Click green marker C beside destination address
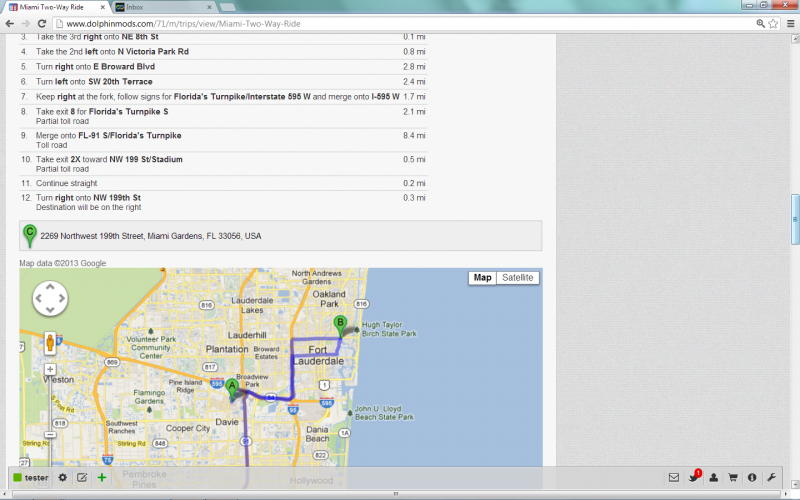The image size is (800, 500). (x=30, y=236)
